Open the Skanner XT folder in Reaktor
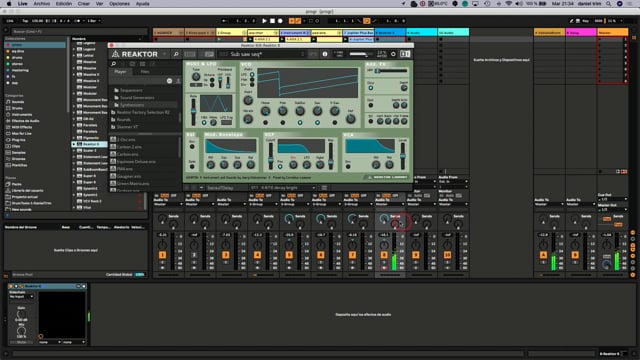 point(127,127)
